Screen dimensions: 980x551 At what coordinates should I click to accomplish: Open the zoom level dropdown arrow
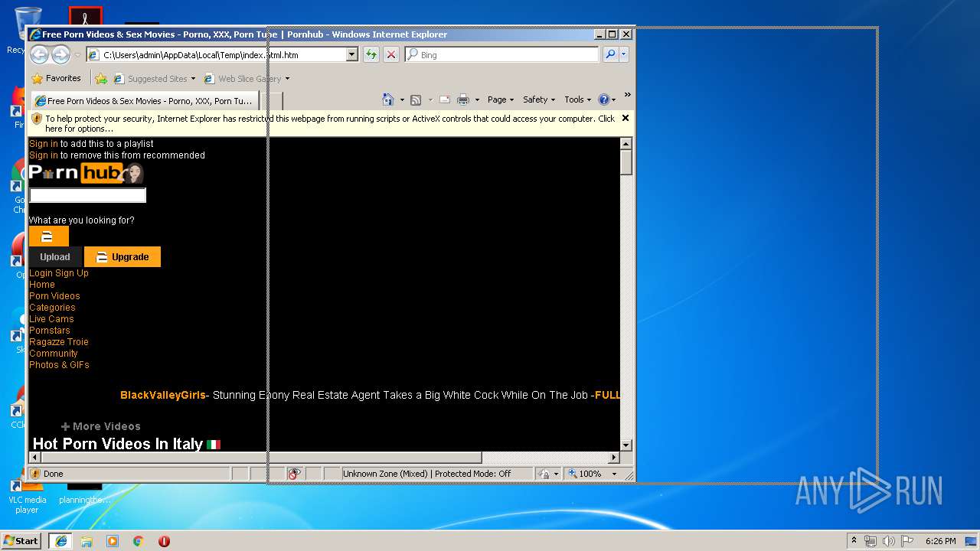[x=613, y=474]
